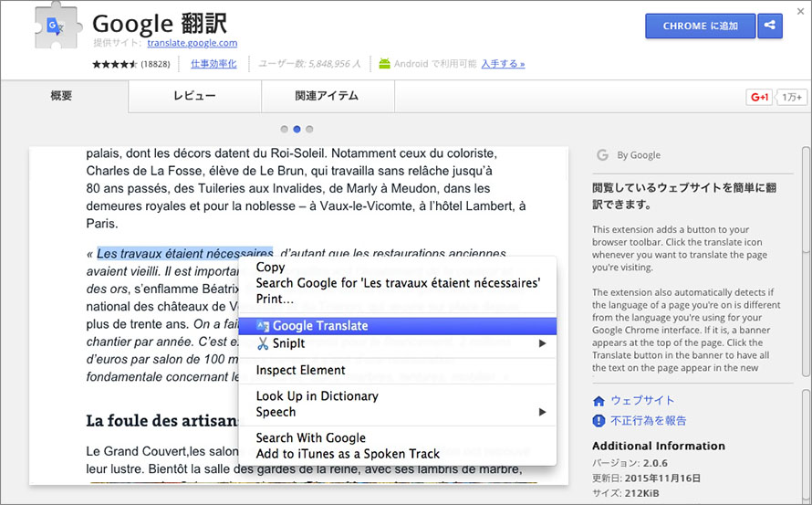Choose Print... from the context menu
The height and width of the screenshot is (505, 812).
point(397,299)
